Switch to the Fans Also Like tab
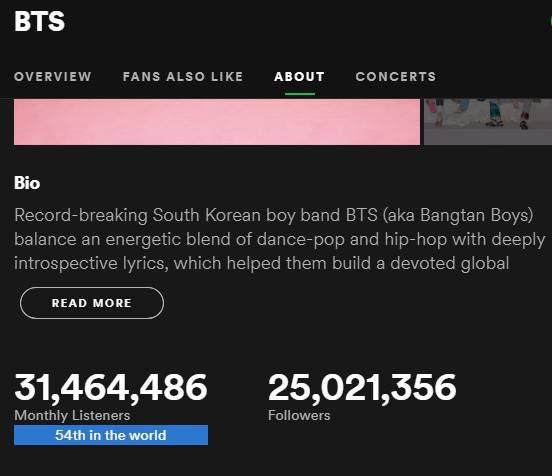Viewport: 552px width, 476px height. click(x=183, y=77)
